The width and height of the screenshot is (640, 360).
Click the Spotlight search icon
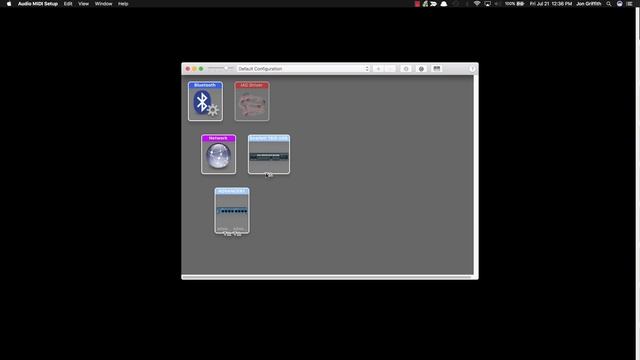point(609,4)
